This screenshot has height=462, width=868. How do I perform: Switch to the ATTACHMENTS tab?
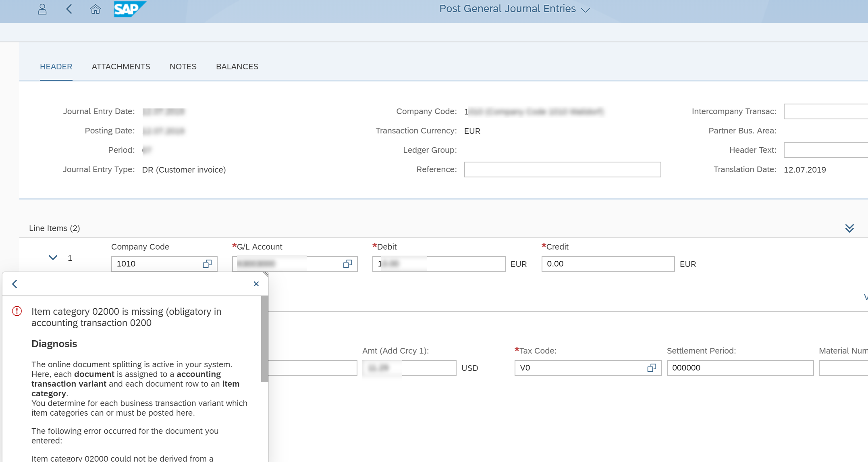click(121, 67)
